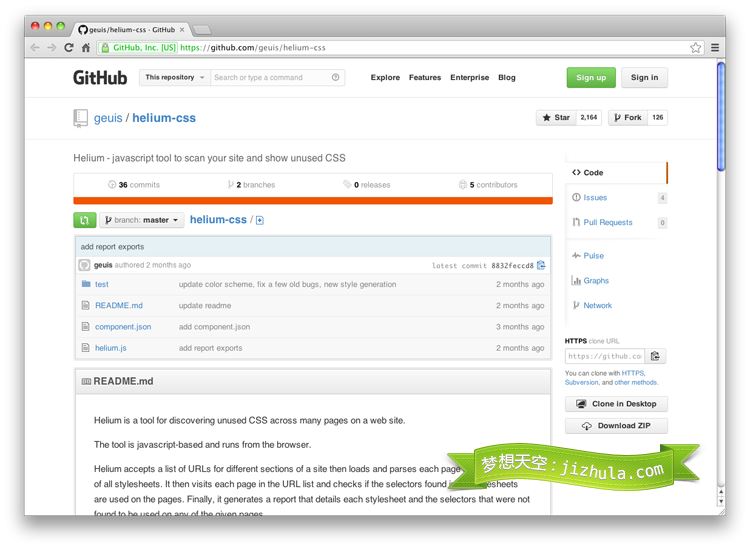
Task: View the 2 branches
Action: [x=252, y=185]
